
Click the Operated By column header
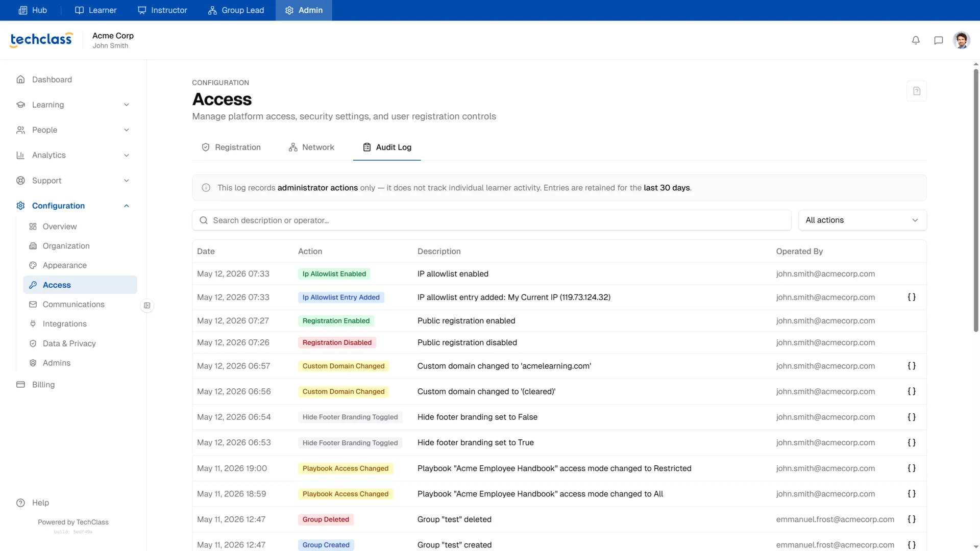(799, 252)
